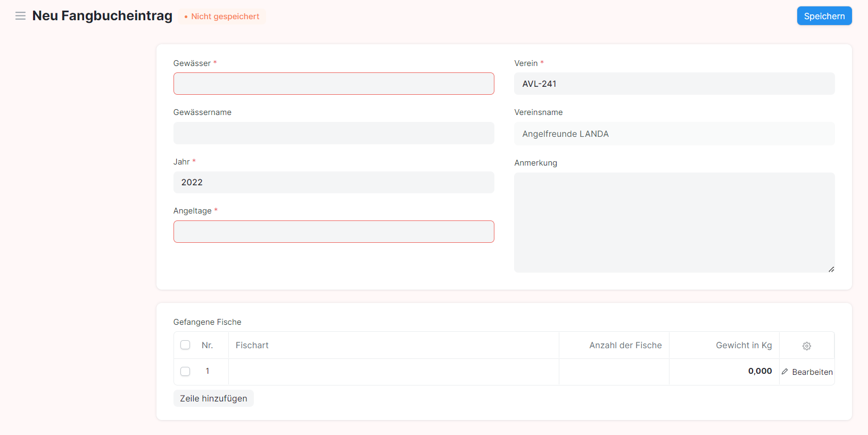Grab the Anmerkung textarea resize handle
The width and height of the screenshot is (868, 435).
point(831,269)
